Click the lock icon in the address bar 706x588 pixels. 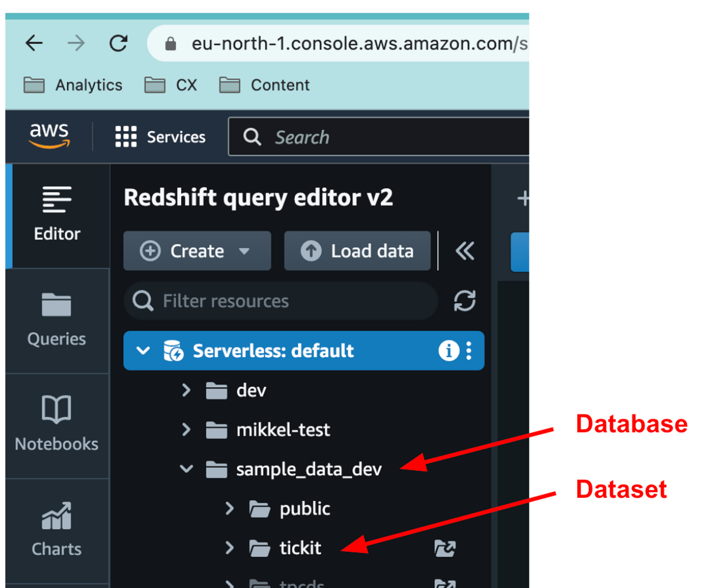coord(171,44)
